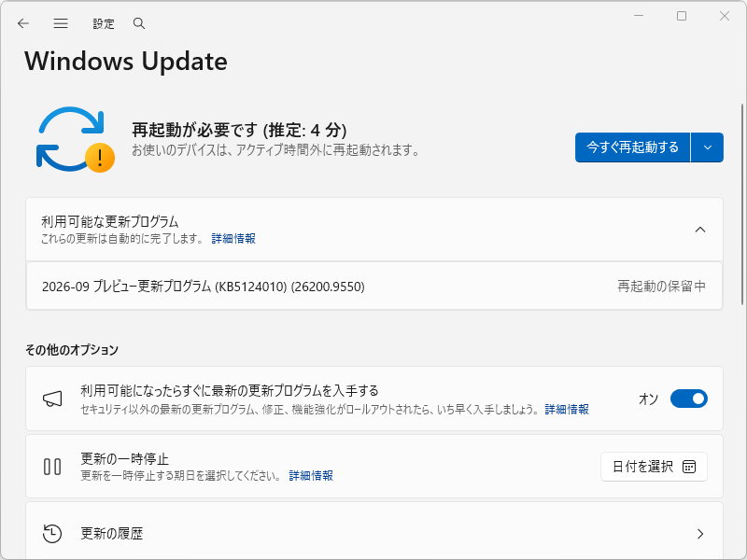Maximize the settings window
This screenshot has height=560, width=747.
tap(682, 16)
